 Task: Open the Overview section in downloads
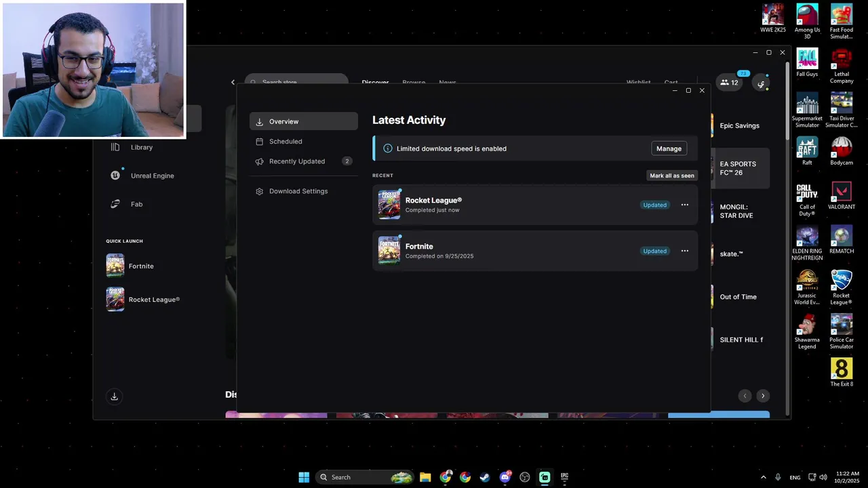303,121
